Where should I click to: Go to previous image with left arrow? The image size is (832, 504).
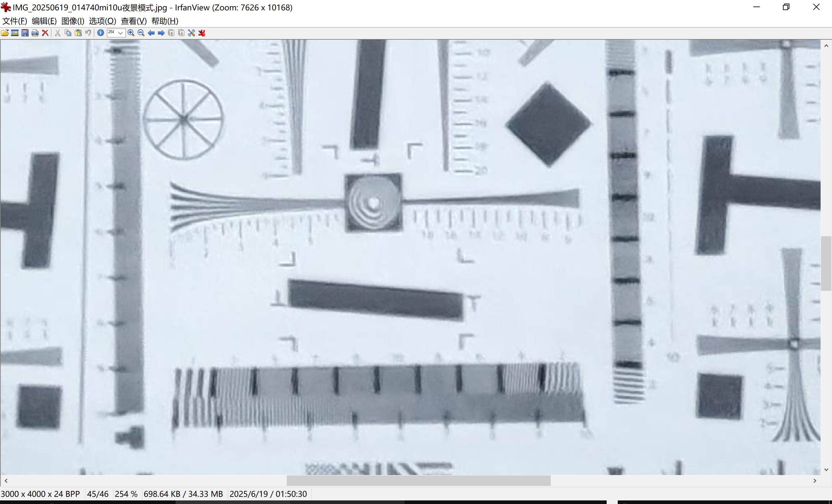click(151, 33)
